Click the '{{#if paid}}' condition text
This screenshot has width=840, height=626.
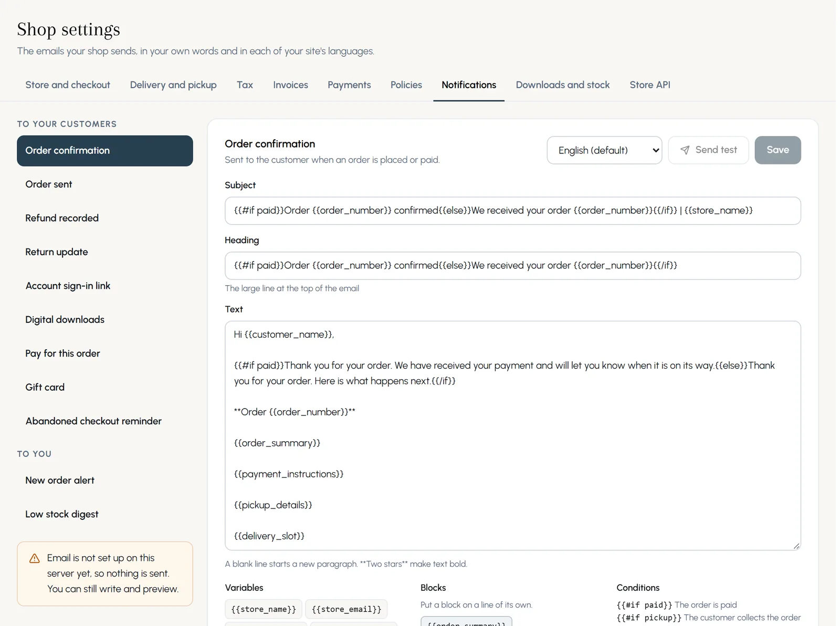coord(644,605)
